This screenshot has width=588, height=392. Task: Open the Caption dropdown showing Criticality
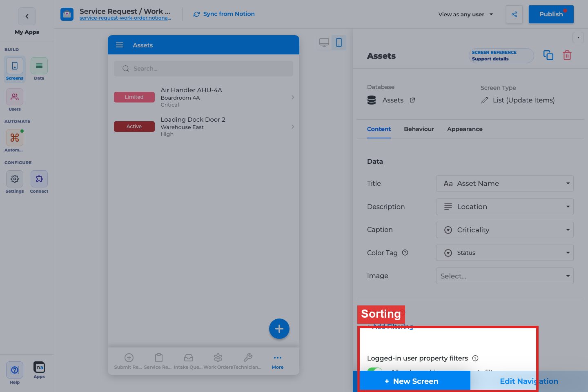click(505, 230)
